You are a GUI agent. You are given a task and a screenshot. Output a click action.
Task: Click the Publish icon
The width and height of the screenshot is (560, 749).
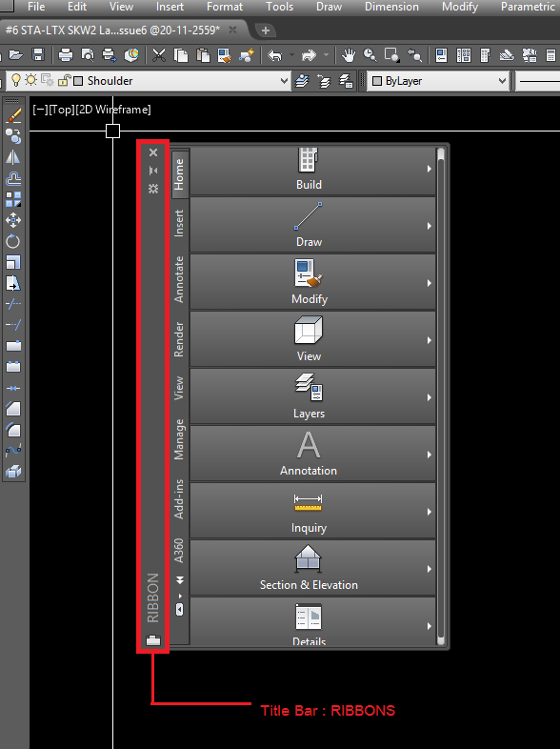110,55
